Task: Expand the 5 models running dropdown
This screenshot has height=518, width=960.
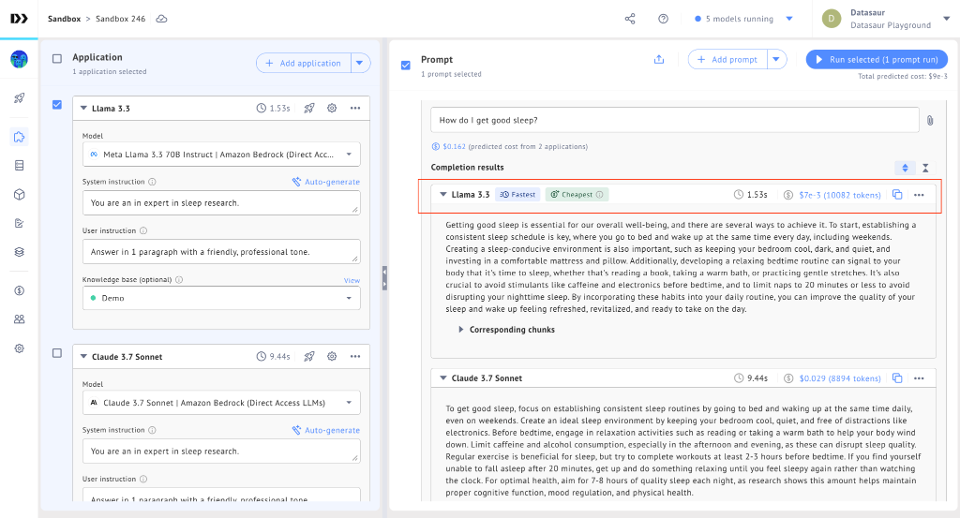Action: pyautogui.click(x=790, y=19)
